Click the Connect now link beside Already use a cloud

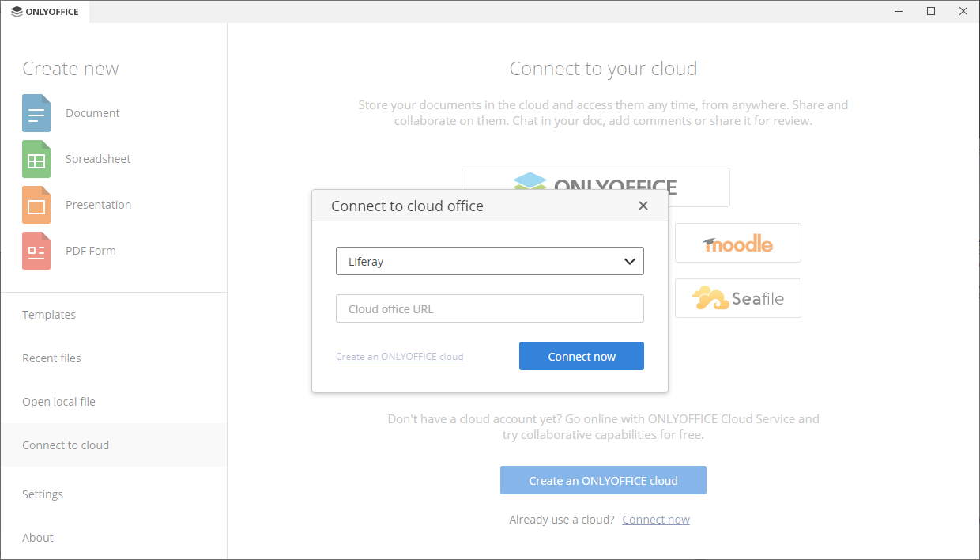click(655, 519)
